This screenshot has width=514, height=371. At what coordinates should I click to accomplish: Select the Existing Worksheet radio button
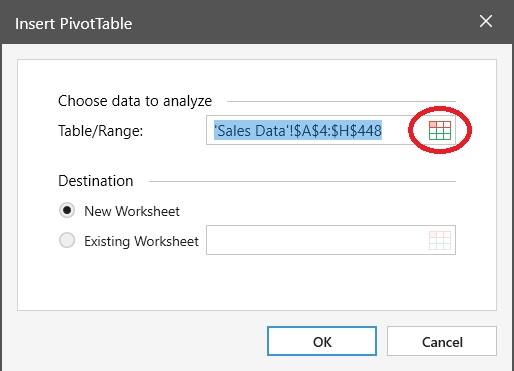(67, 240)
